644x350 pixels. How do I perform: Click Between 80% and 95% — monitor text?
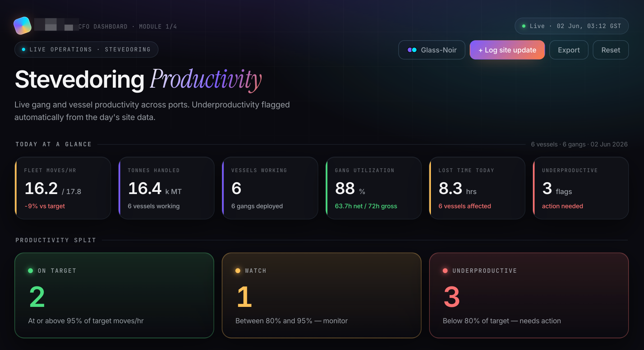click(291, 321)
